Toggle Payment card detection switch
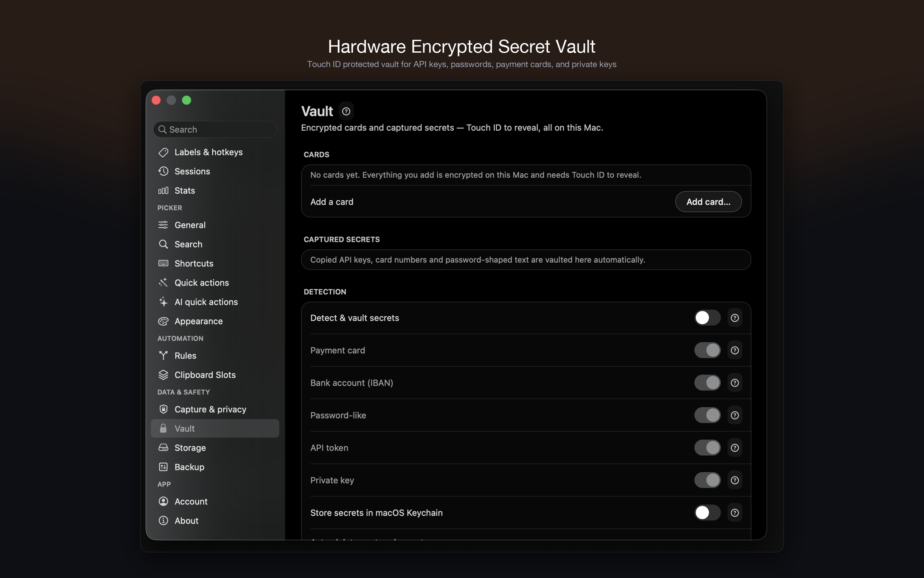The height and width of the screenshot is (578, 924). point(707,350)
